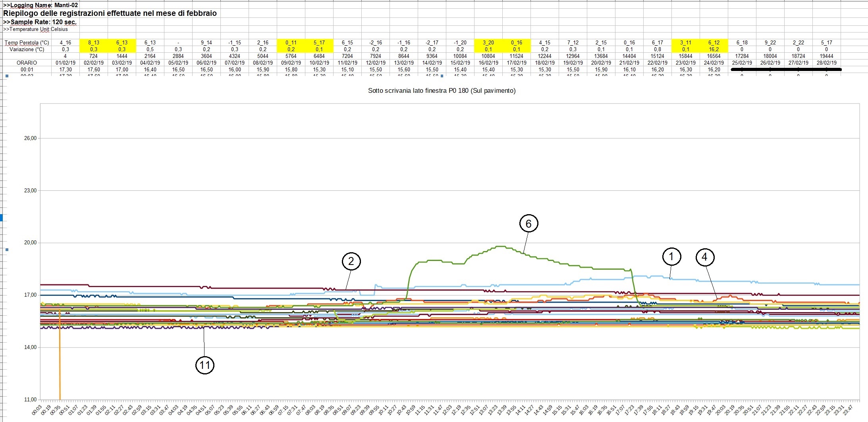Click the 'Logging Name: Manti-02' cell

pyautogui.click(x=41, y=5)
